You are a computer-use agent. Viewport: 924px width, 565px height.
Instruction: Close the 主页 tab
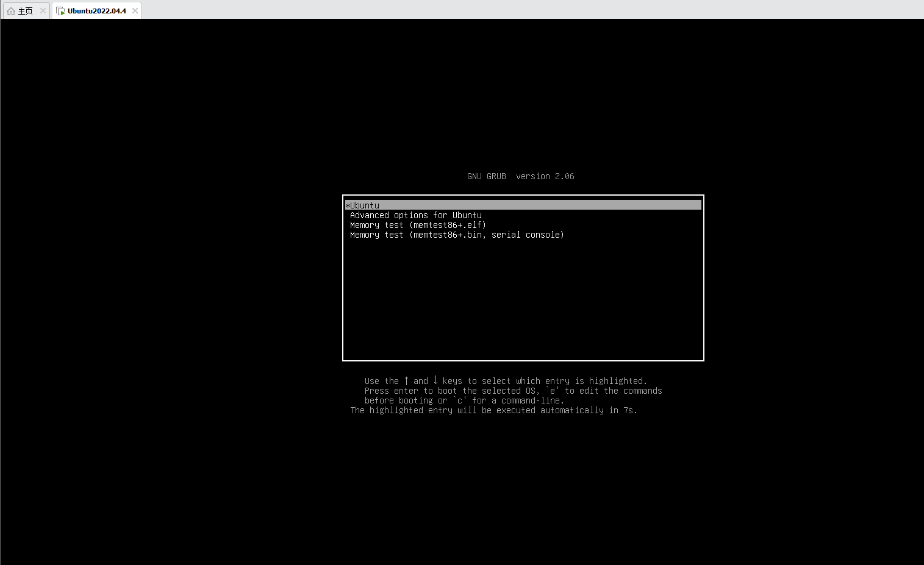click(43, 11)
